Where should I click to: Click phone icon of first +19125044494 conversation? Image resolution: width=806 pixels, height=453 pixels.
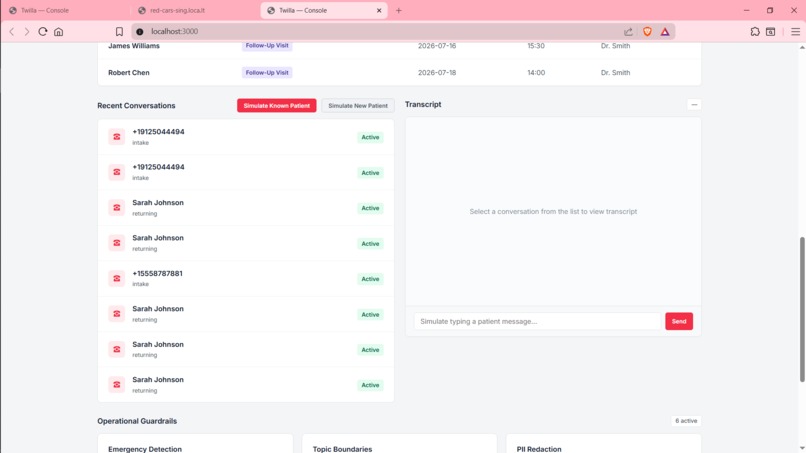117,137
